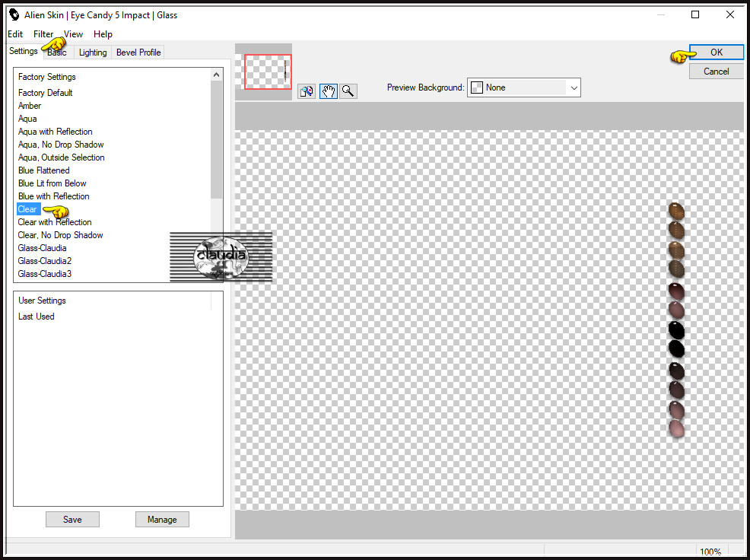Select Aqua, No Drop Shadow preset
The height and width of the screenshot is (560, 750).
click(61, 145)
